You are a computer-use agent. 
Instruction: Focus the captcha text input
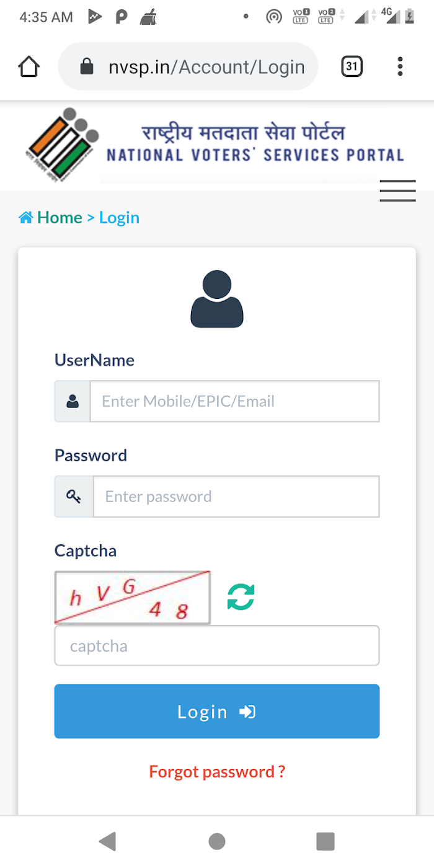point(217,645)
